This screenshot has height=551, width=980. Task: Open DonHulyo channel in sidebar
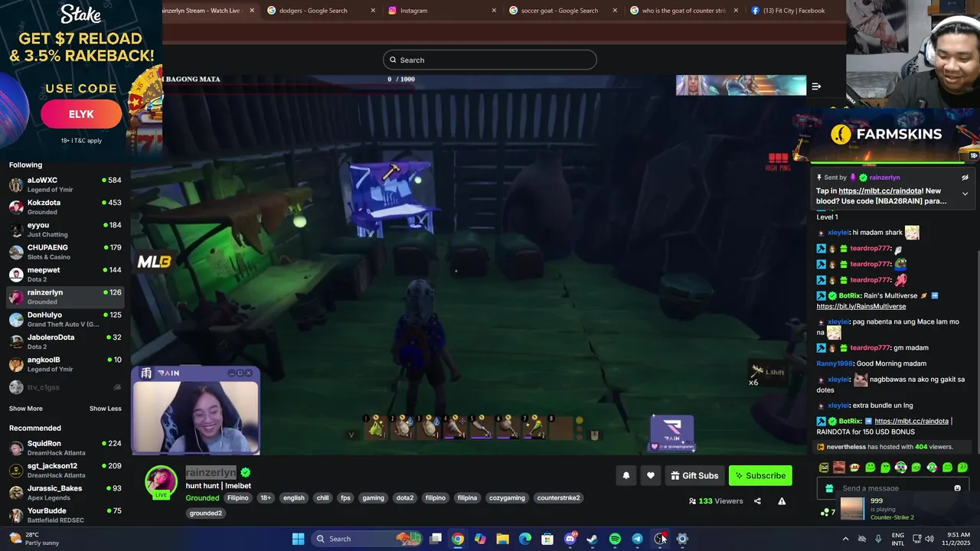point(65,319)
